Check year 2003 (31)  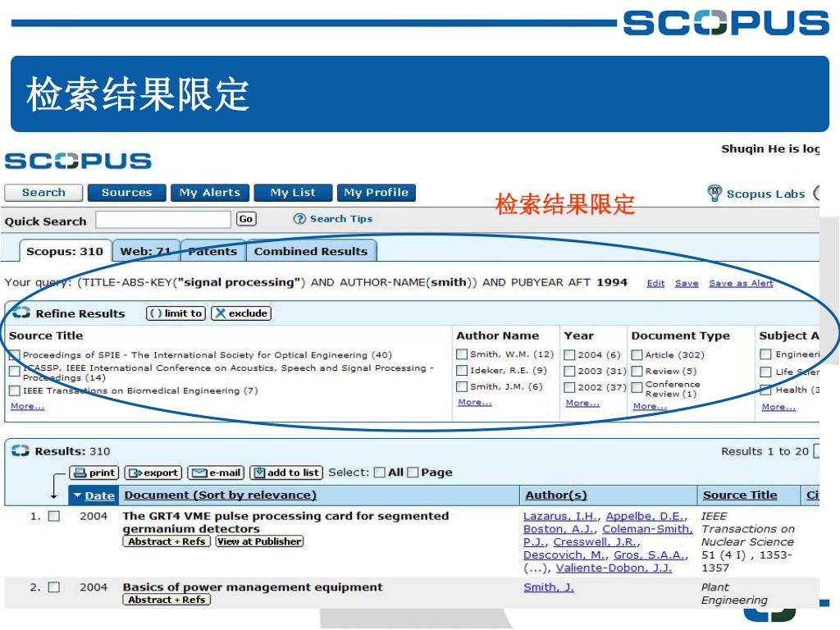(x=570, y=371)
